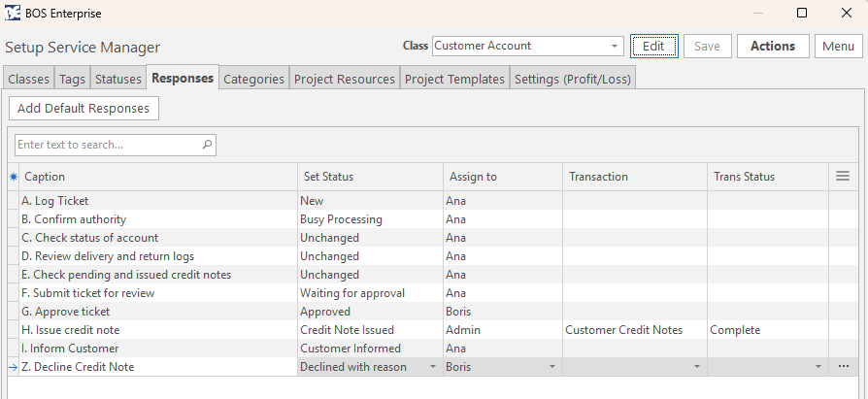
Task: Select the B. Confirm authority row
Action: click(x=433, y=219)
